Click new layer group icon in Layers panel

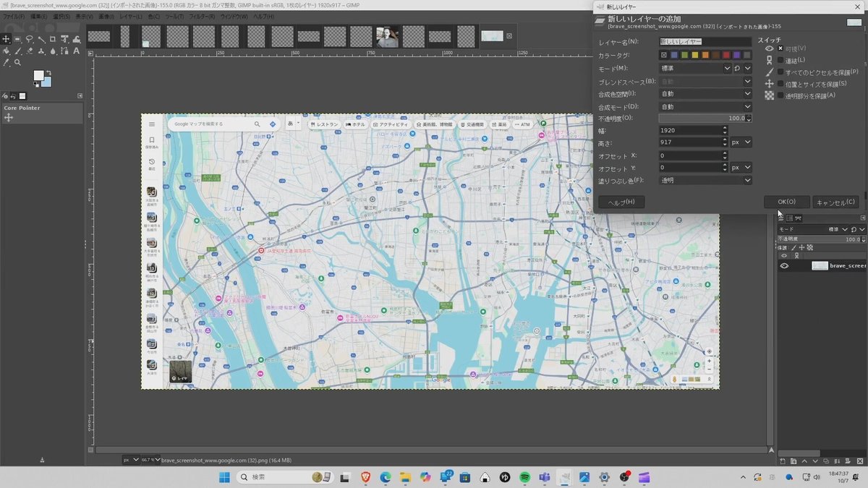point(793,461)
